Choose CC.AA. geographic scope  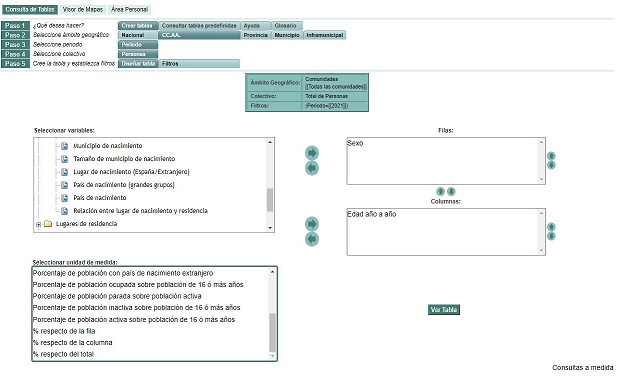pos(200,35)
